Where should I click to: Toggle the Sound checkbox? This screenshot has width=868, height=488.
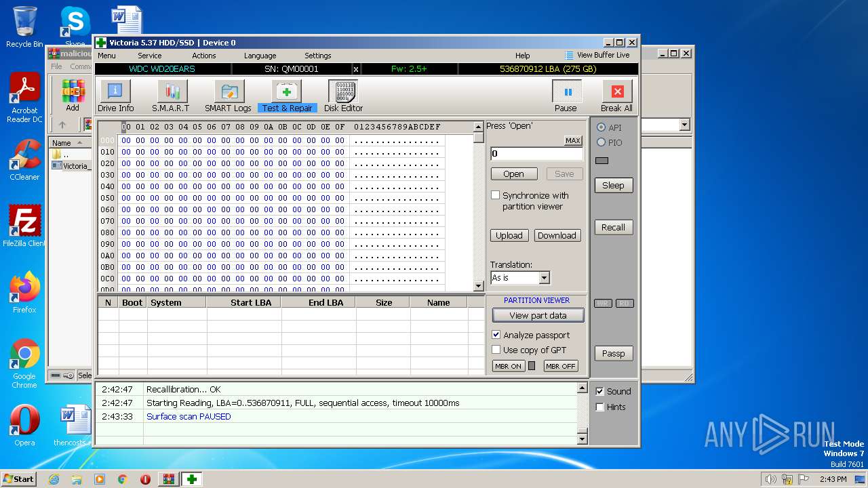(x=599, y=391)
